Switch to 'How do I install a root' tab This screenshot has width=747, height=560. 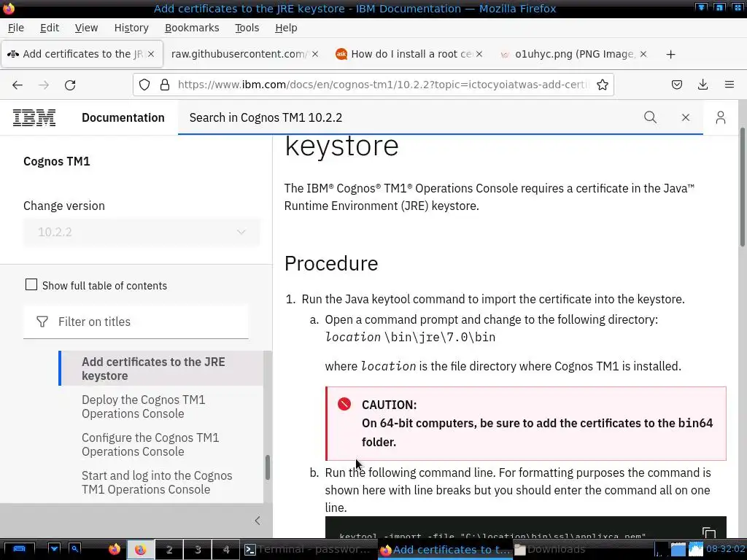pyautogui.click(x=410, y=54)
